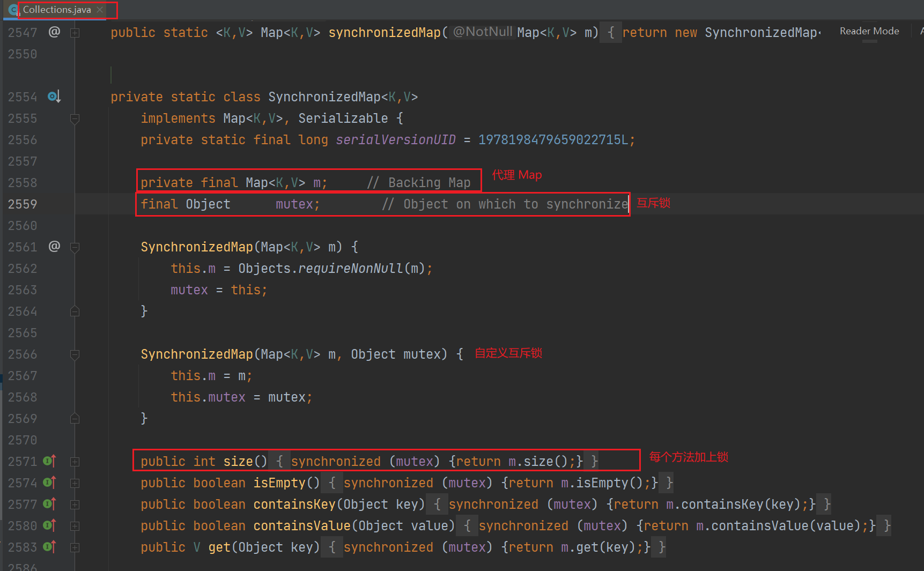924x571 pixels.
Task: Click implements-method gutter icon for get(Object key)
Action: click(x=49, y=547)
